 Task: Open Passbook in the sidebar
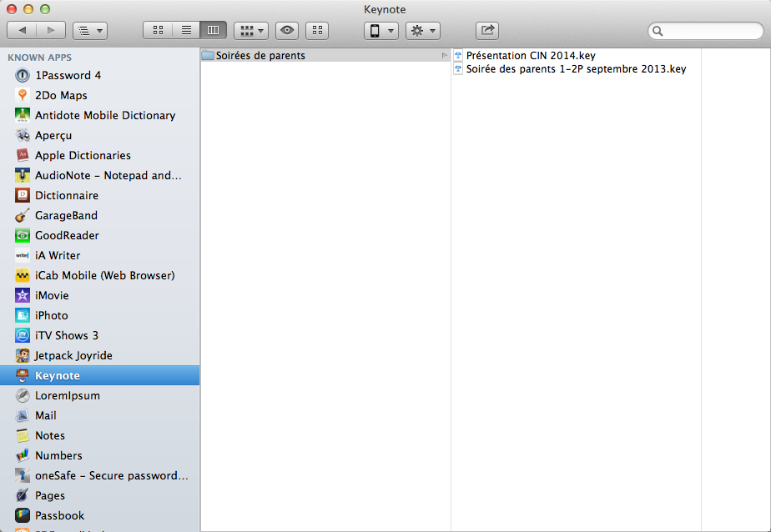point(100,516)
